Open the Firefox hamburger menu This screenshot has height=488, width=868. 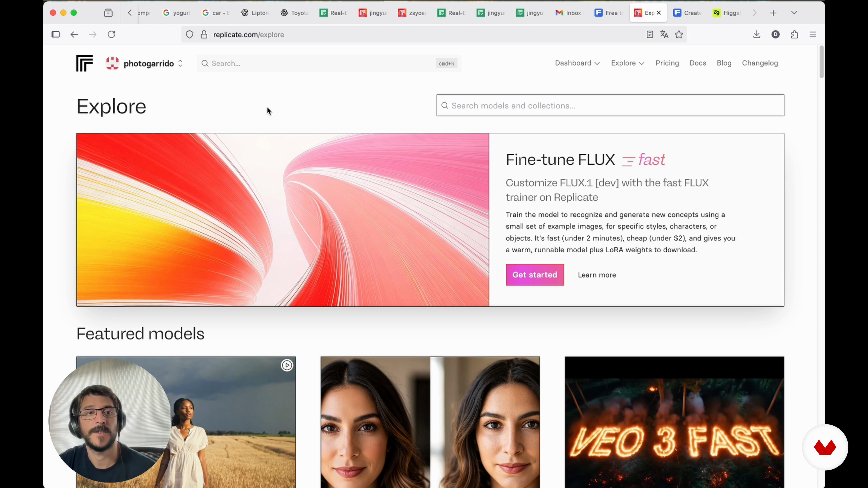click(813, 34)
